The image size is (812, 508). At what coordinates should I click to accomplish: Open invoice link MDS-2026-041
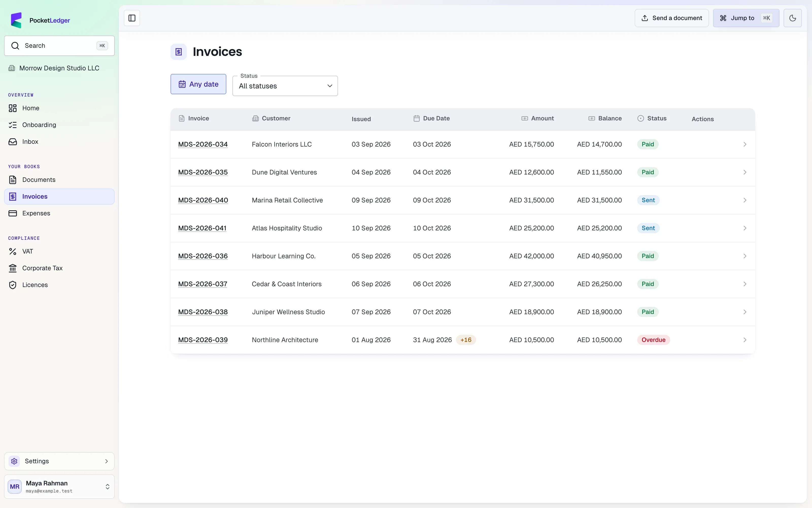[202, 228]
